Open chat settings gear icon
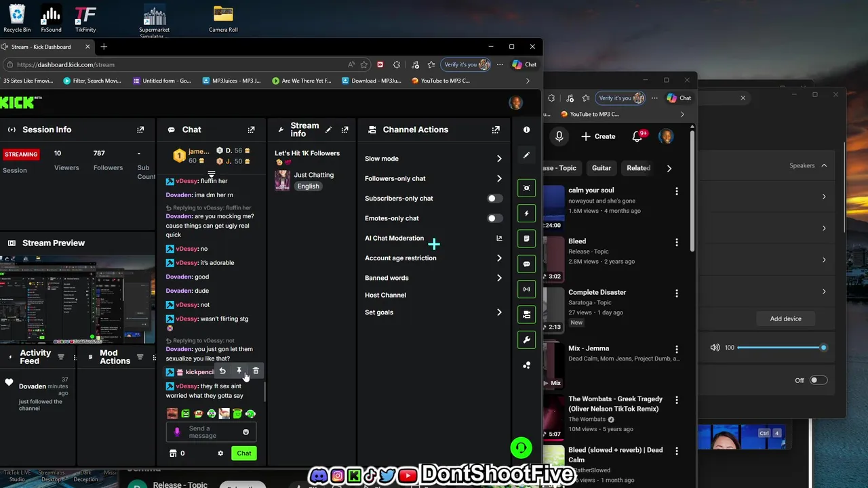The width and height of the screenshot is (868, 488). [x=220, y=453]
